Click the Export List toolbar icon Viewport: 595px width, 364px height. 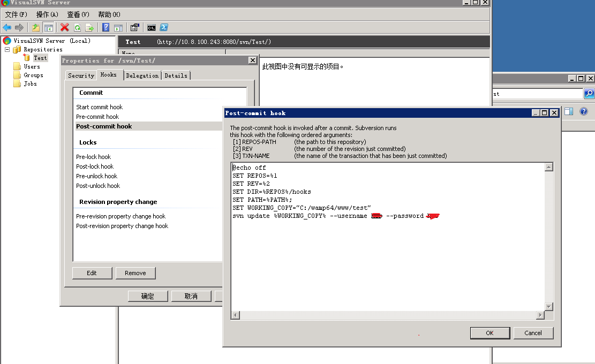pyautogui.click(x=89, y=27)
